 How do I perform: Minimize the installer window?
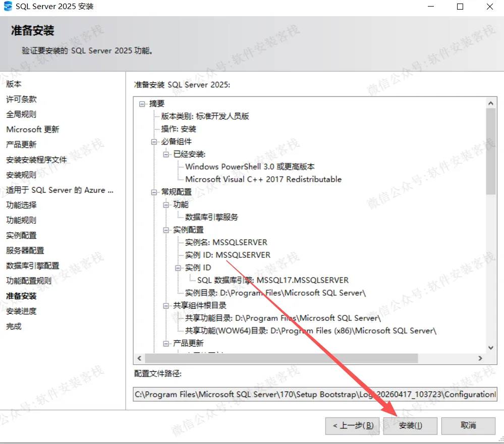pyautogui.click(x=431, y=7)
